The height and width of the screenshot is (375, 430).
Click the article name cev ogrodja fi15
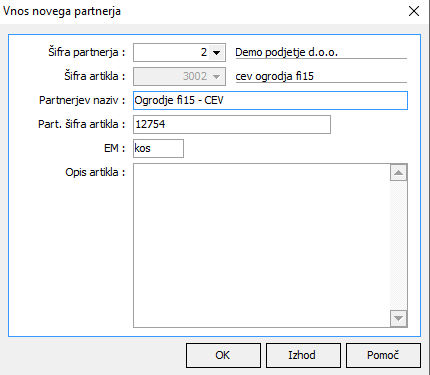point(275,76)
